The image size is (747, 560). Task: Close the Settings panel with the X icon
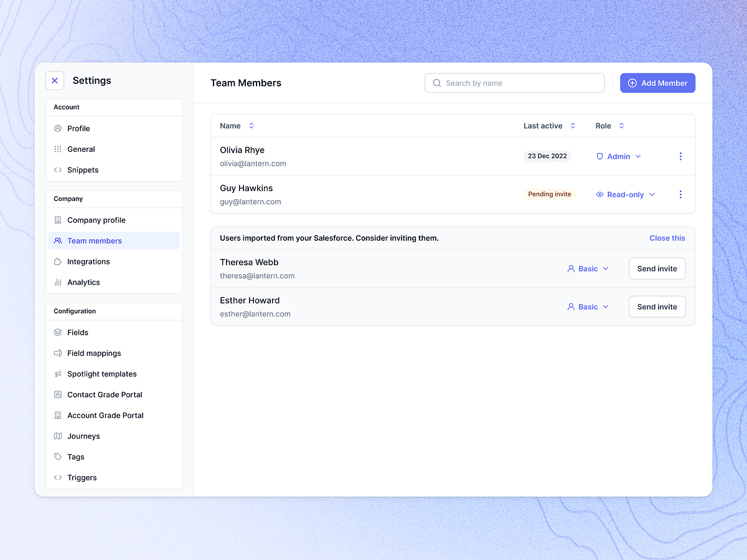[54, 80]
